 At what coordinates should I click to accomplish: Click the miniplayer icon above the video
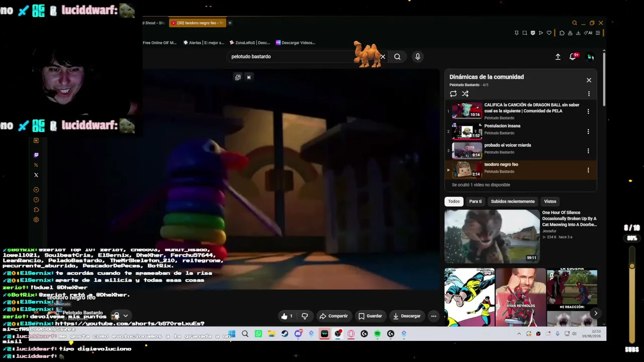click(x=237, y=77)
